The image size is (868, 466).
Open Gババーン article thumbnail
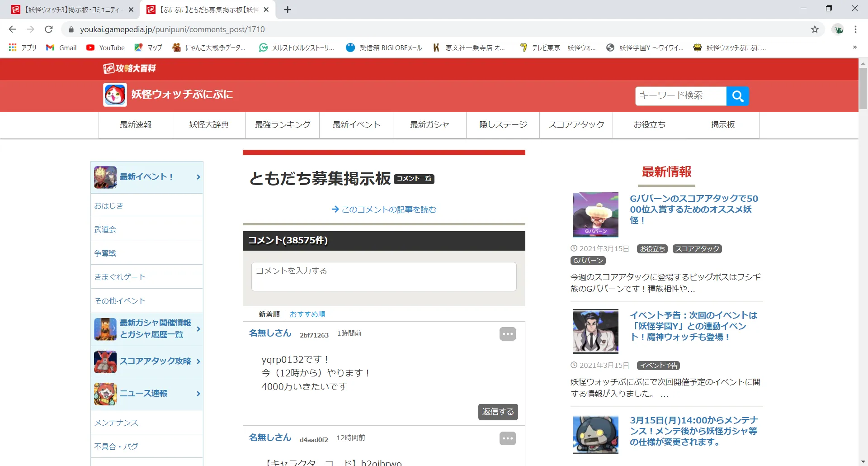pos(595,215)
